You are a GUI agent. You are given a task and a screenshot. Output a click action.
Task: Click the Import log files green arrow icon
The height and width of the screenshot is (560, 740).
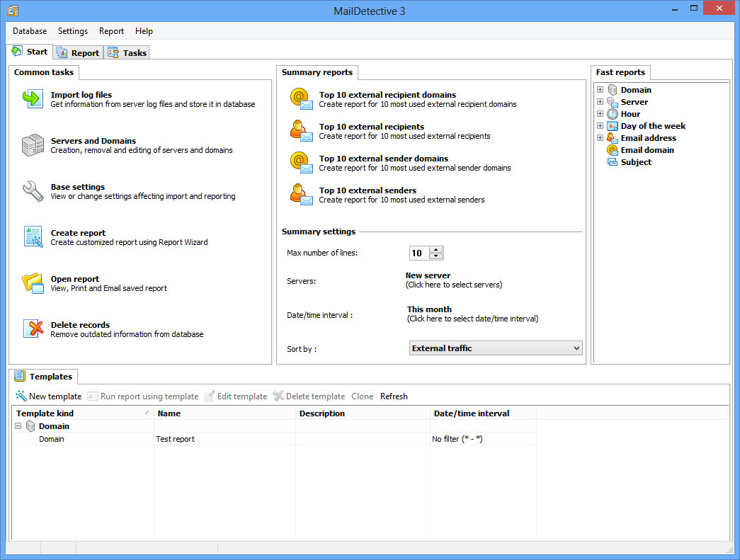tap(33, 98)
